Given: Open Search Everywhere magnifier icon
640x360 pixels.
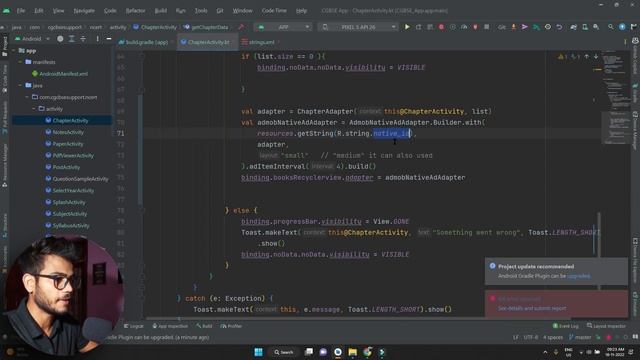Looking at the screenshot, I should 611,27.
